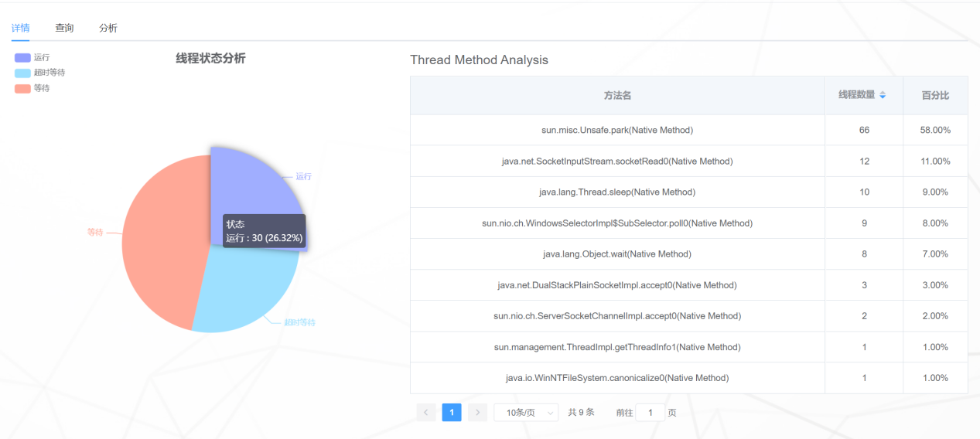This screenshot has width=980, height=439.
Task: Open the 10条/页 page size dropdown
Action: [526, 413]
